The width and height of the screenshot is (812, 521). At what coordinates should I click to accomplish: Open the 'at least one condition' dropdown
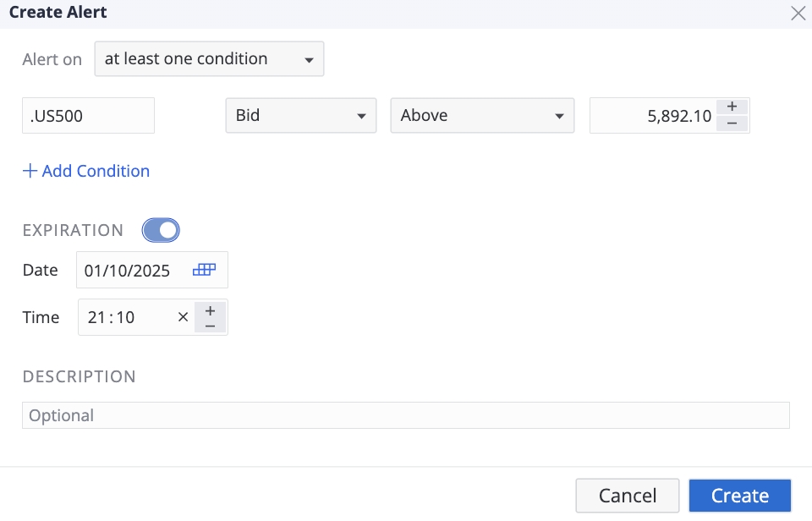(209, 59)
